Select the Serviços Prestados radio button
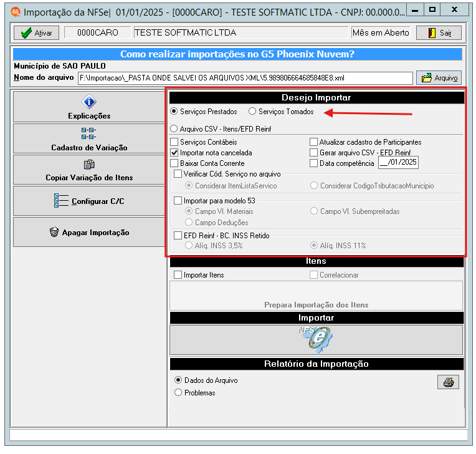476x454 pixels. (174, 112)
